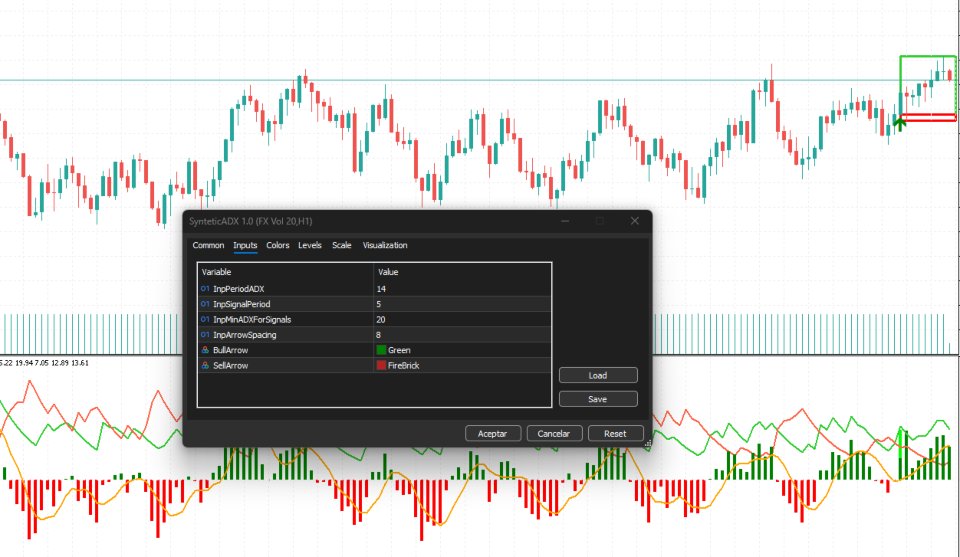
Task: Close the SynteticADX dialog
Action: 635,221
